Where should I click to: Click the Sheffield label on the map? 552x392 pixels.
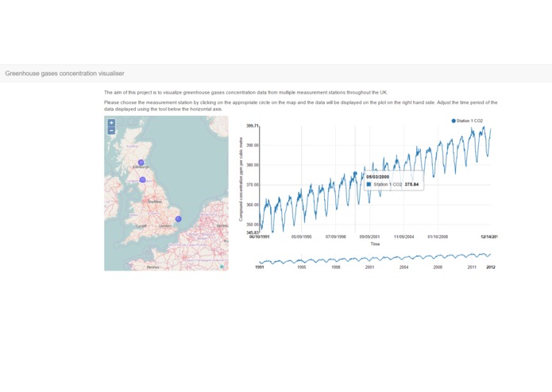coord(155,202)
